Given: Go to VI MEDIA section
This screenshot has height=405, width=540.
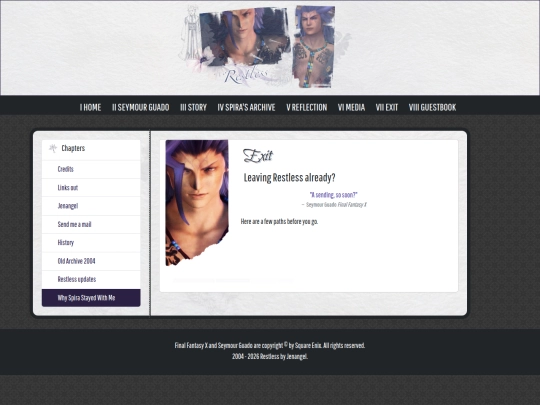Looking at the screenshot, I should pos(351,107).
